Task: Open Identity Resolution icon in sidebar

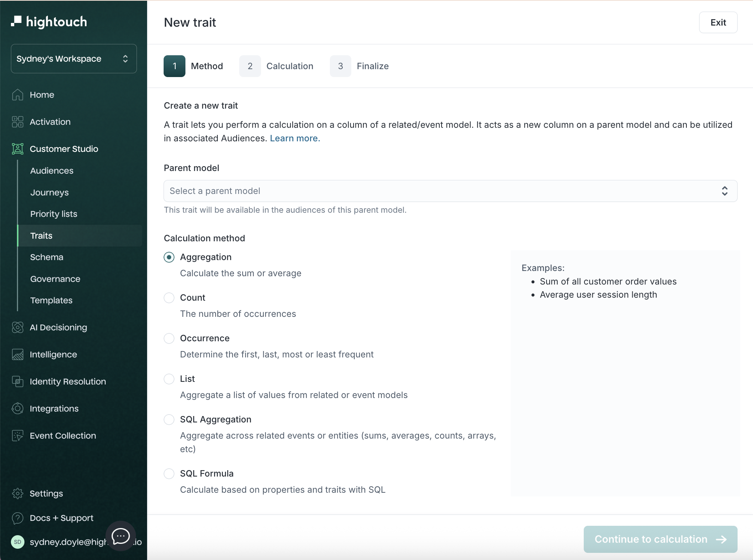Action: (x=17, y=381)
